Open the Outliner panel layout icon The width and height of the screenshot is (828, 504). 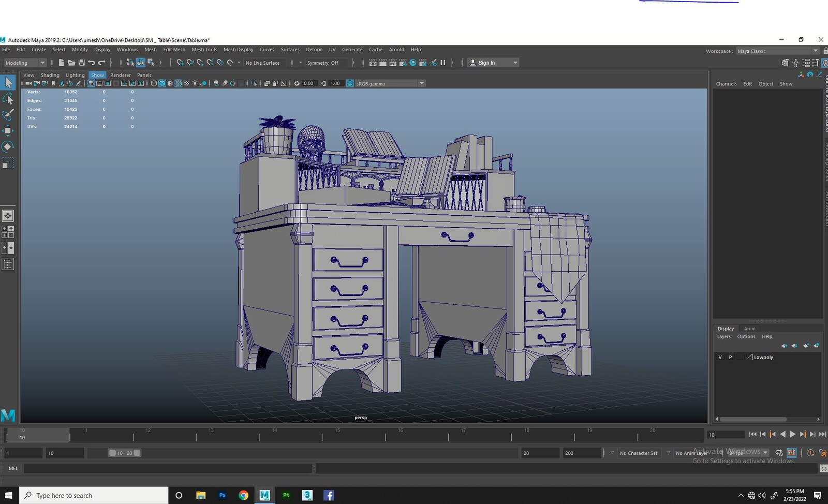click(8, 264)
